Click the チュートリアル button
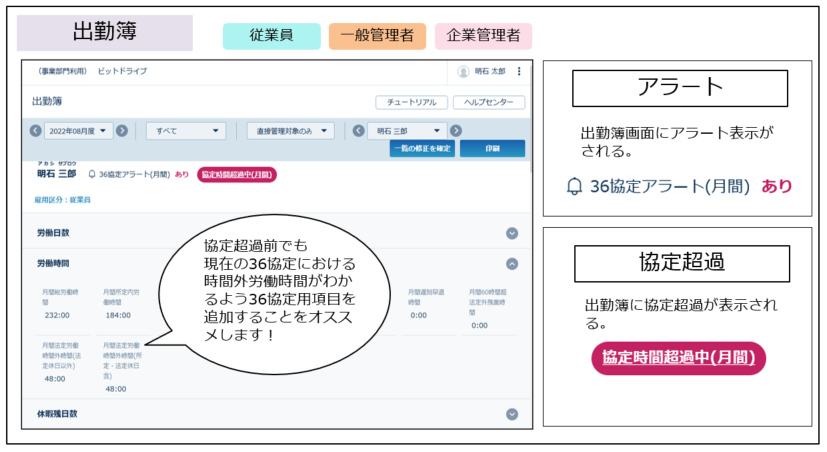Viewport: 827px width, 452px height. [411, 102]
